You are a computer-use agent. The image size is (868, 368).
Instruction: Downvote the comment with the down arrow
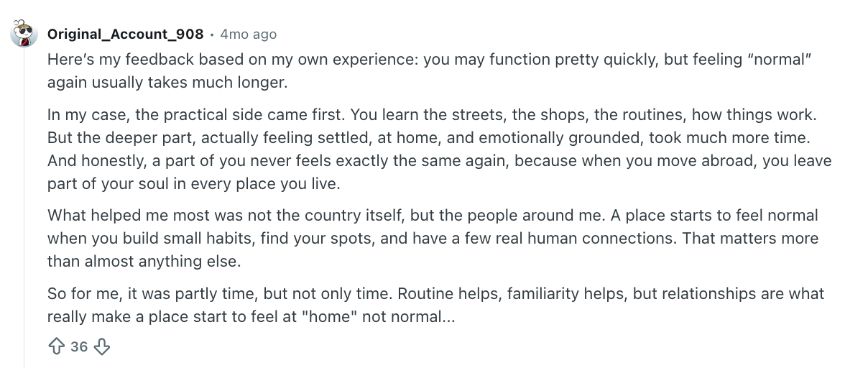click(x=102, y=347)
